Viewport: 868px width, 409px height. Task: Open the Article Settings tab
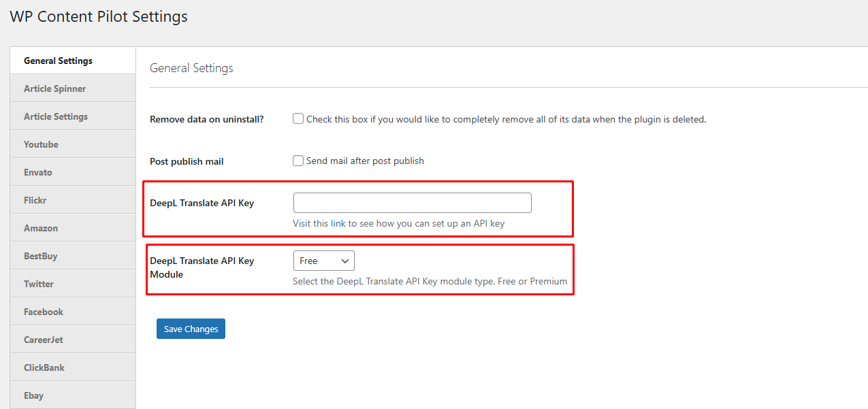73,116
